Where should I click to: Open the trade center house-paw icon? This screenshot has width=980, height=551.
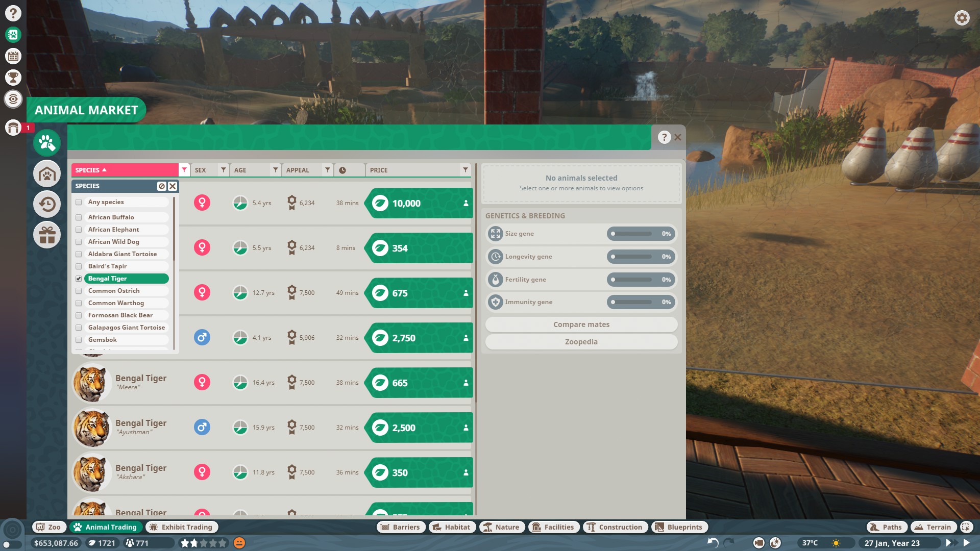click(x=47, y=174)
